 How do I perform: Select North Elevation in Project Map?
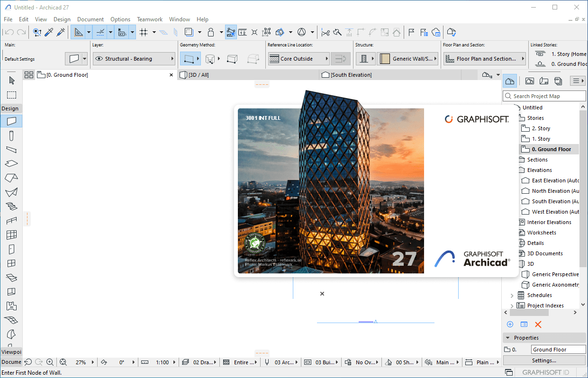click(x=551, y=191)
